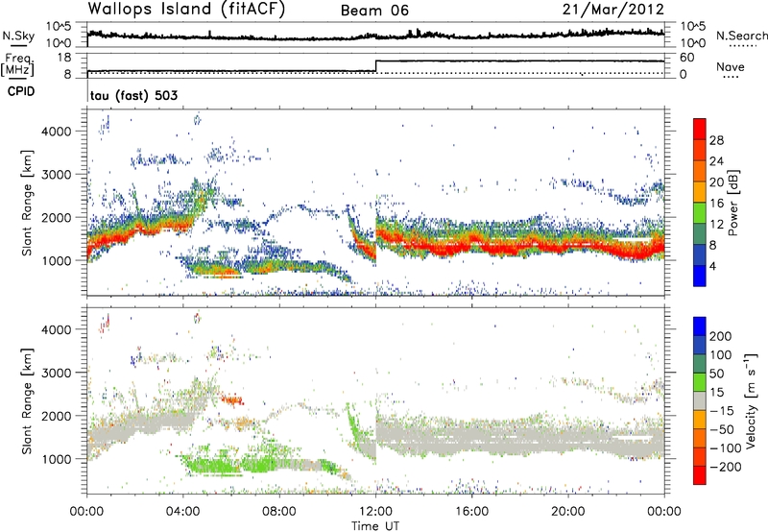Click the 'Time UT' axis label

pos(375,526)
